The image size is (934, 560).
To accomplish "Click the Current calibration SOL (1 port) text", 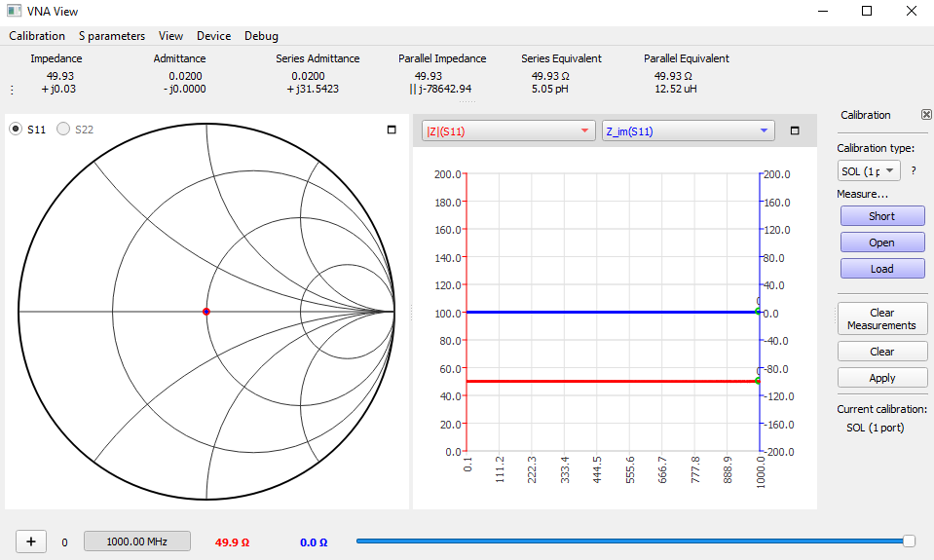I will [875, 428].
